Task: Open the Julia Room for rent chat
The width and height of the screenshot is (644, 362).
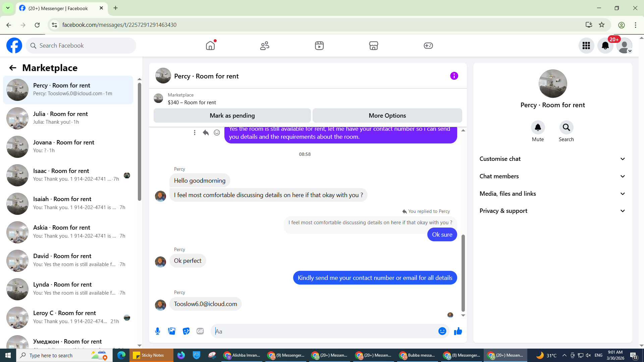Action: tap(68, 118)
